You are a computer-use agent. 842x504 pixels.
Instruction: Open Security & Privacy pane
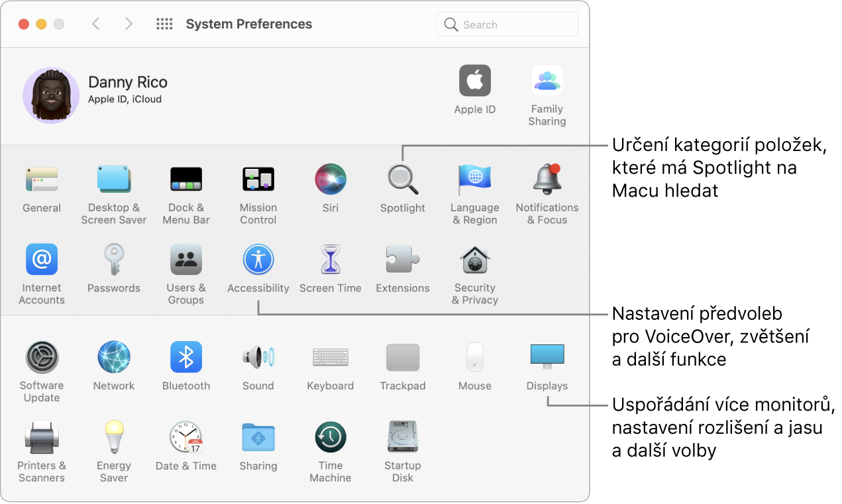click(x=474, y=260)
